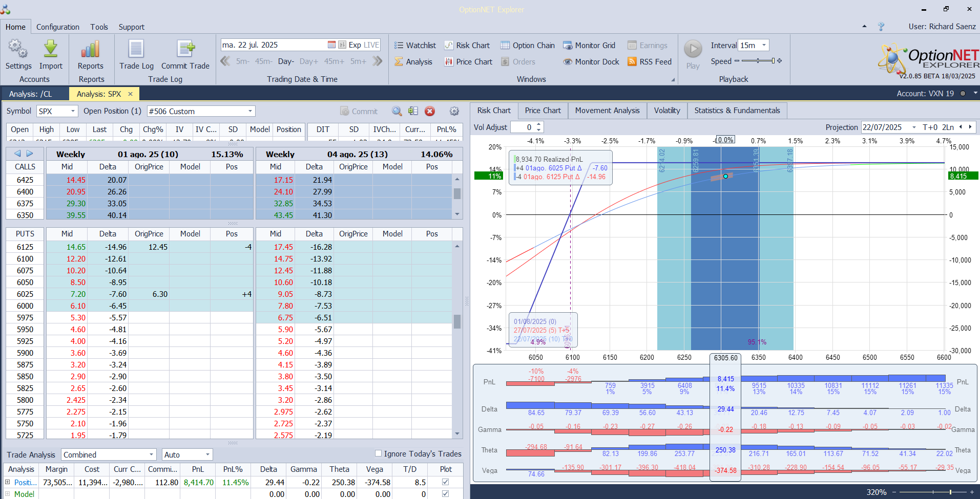Expand the Model row in Trade Analysis
The height and width of the screenshot is (499, 980).
click(8, 494)
